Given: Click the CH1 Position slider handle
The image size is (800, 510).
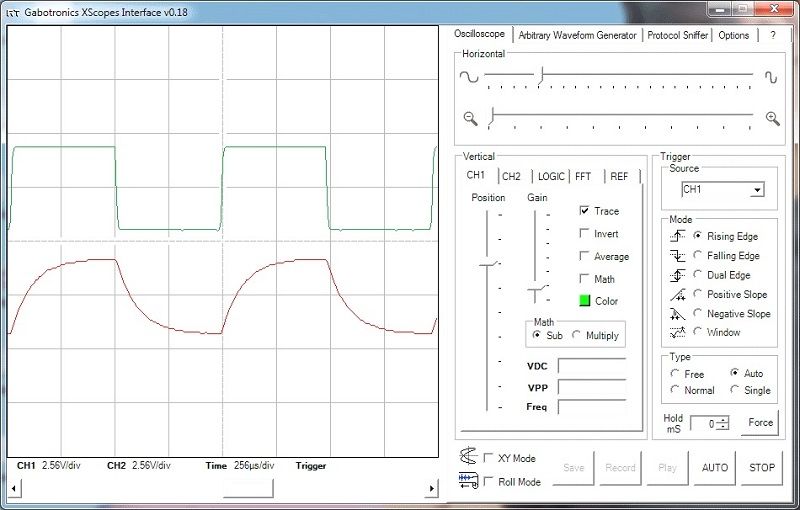Looking at the screenshot, I should (488, 263).
